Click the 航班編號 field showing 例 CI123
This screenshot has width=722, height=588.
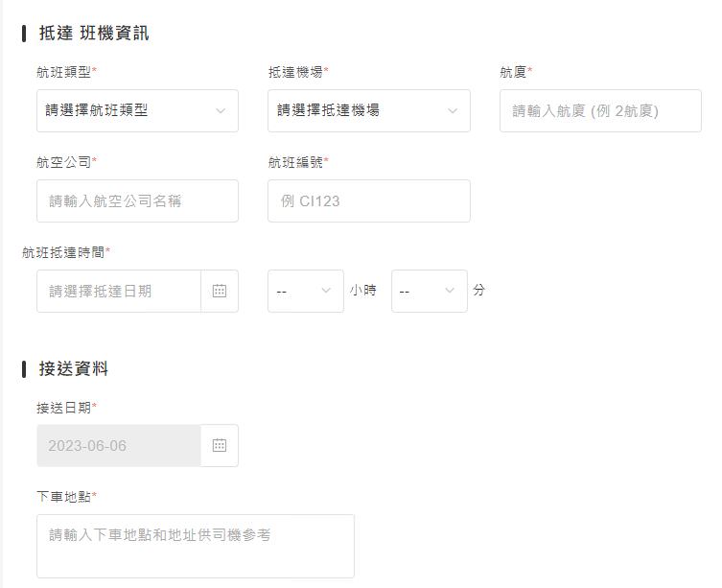368,201
